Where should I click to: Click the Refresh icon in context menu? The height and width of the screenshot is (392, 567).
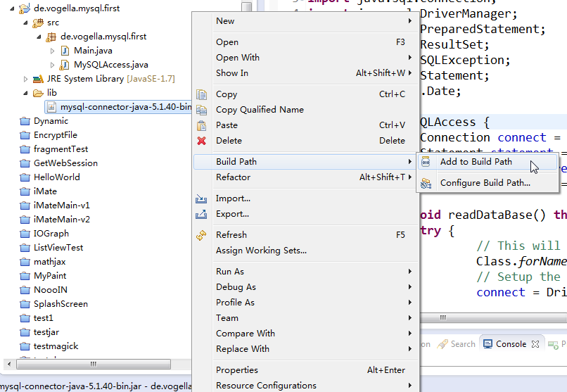202,235
